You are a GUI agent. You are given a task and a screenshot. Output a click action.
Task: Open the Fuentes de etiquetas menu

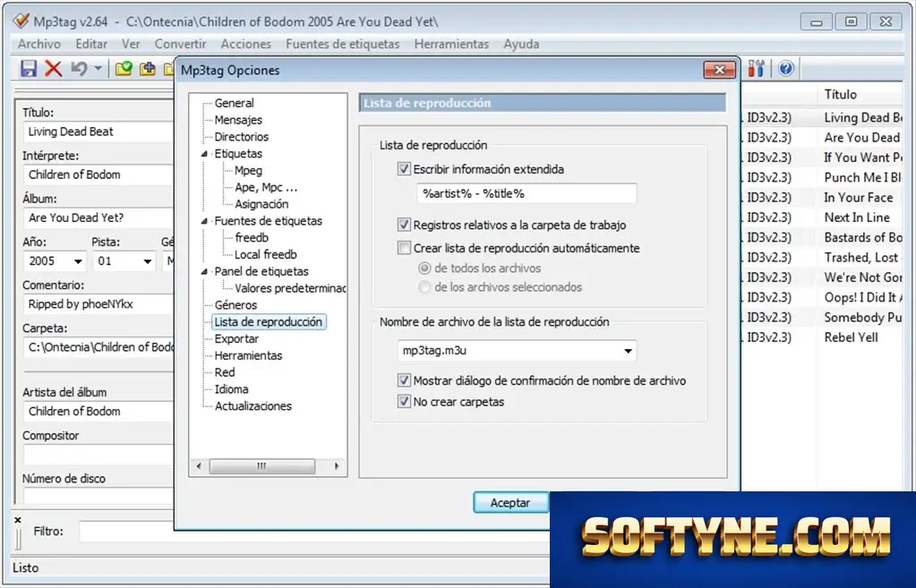342,44
